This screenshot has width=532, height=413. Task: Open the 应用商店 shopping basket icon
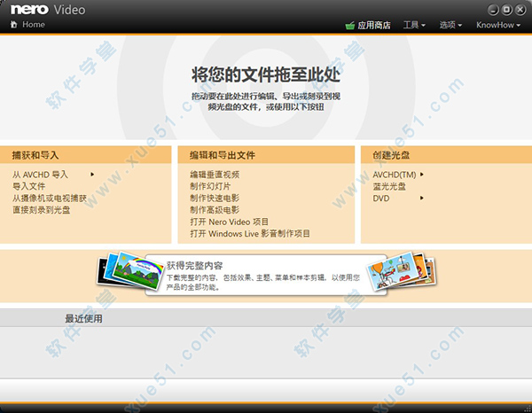pos(350,26)
